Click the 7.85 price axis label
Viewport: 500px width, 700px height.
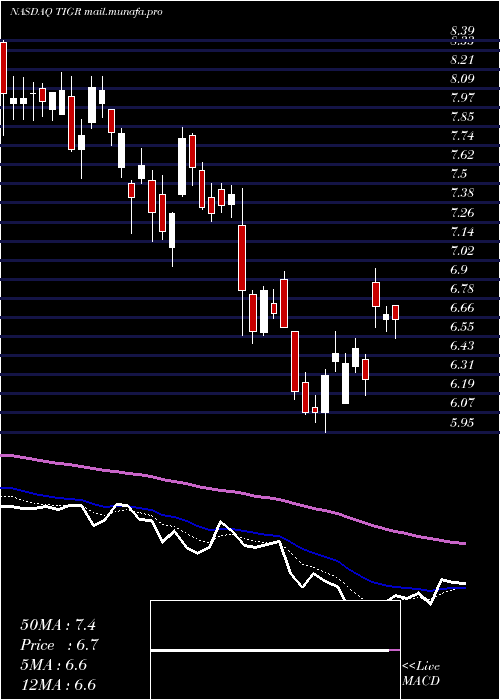click(x=462, y=117)
